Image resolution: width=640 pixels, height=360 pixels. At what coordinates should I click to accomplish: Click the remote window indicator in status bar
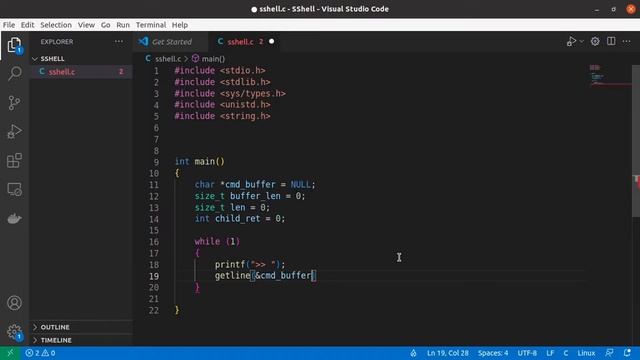10,353
